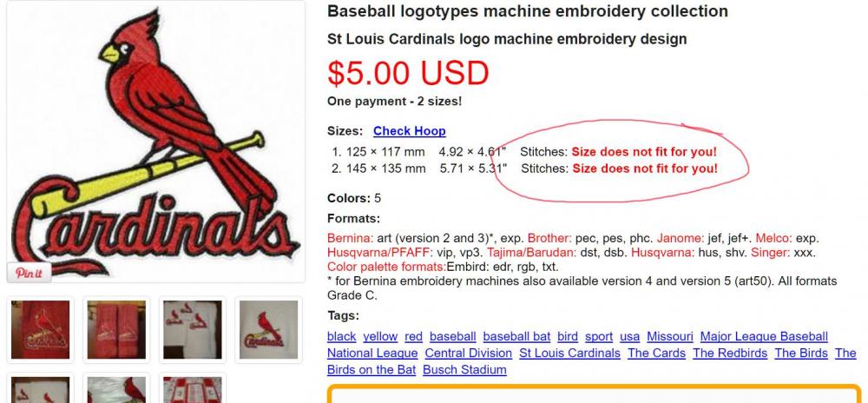The height and width of the screenshot is (403, 868).
Task: Open the 'St Louis Cardinals' tag link
Action: [x=569, y=353]
